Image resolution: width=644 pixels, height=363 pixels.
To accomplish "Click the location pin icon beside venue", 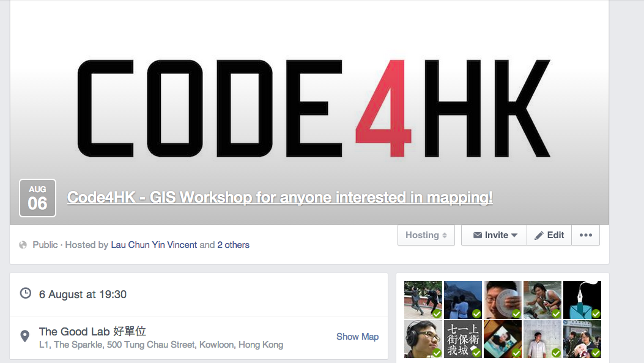I will (x=25, y=336).
